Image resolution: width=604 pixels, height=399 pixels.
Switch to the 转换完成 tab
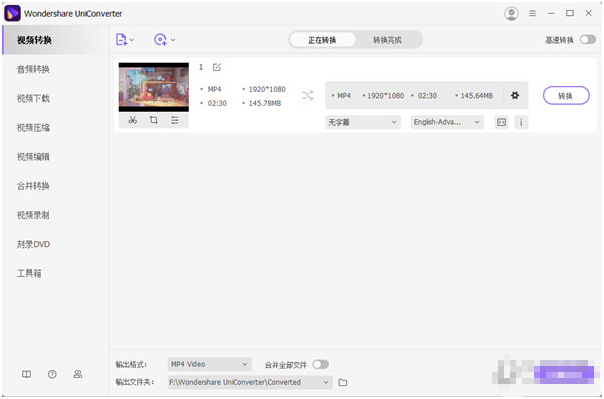click(x=388, y=40)
